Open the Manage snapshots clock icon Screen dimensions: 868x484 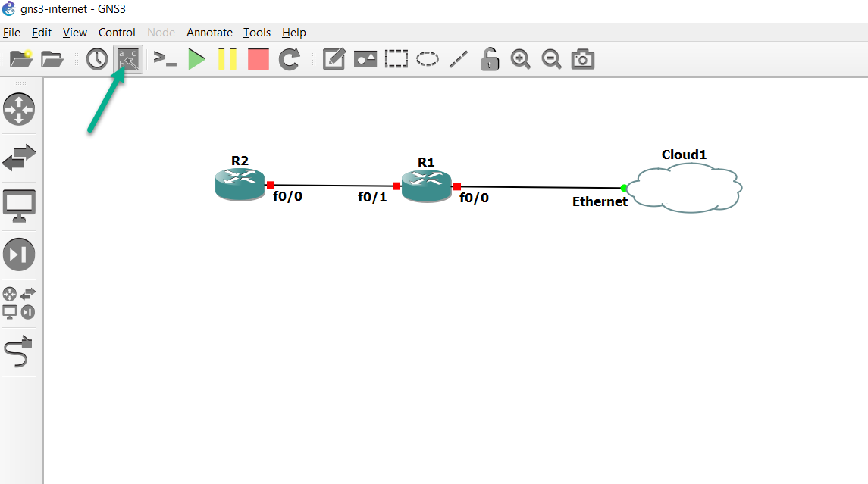pos(97,58)
